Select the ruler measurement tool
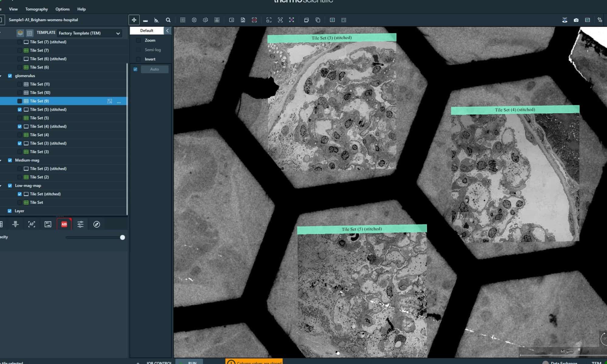The image size is (607, 364). click(x=145, y=20)
